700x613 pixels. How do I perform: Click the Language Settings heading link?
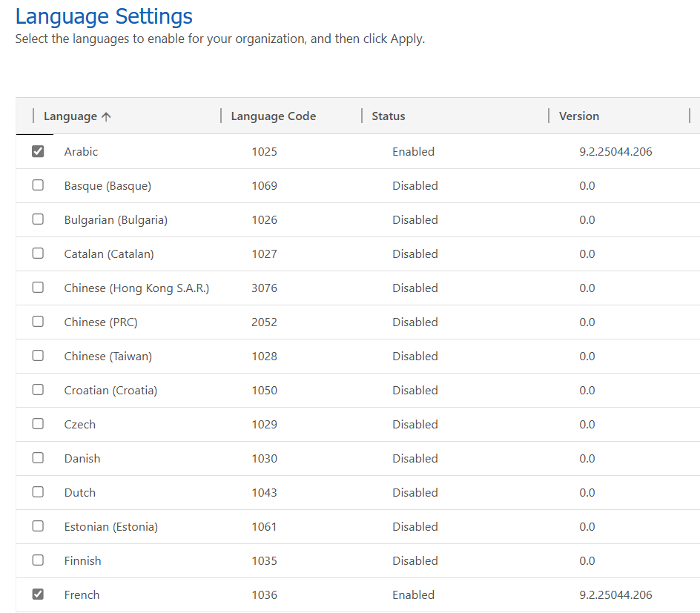(104, 16)
